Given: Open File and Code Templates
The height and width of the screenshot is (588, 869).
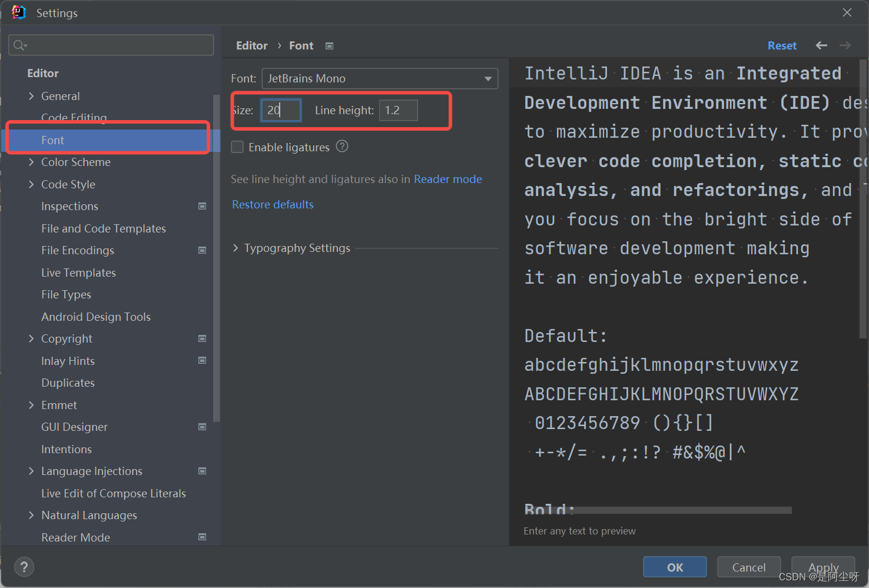Looking at the screenshot, I should (104, 228).
